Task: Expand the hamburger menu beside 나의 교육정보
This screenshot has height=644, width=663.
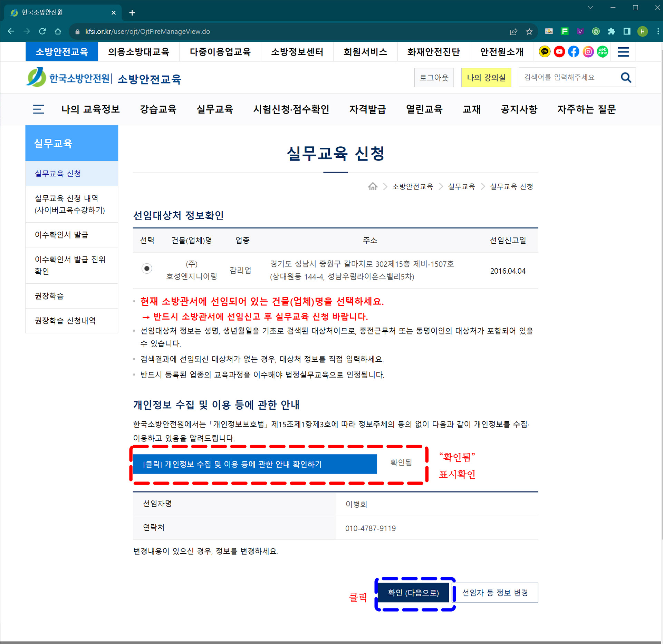Action: 38,109
